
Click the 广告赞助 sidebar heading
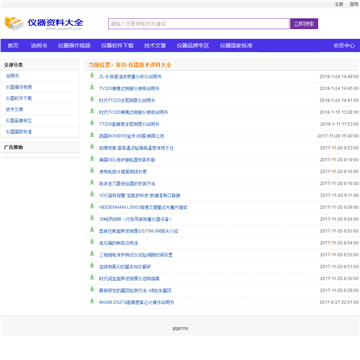(13, 147)
